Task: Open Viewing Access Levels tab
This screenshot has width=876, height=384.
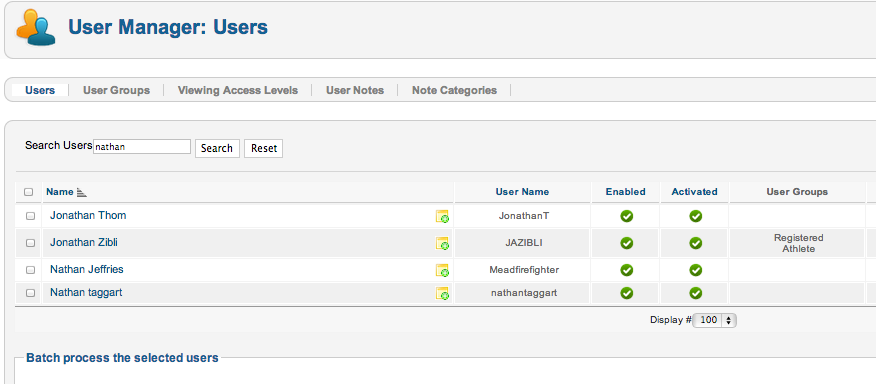Action: click(x=237, y=90)
